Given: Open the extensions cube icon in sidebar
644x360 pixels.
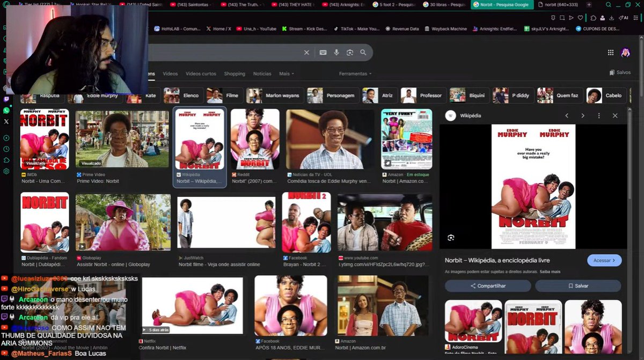Looking at the screenshot, I should (6, 160).
